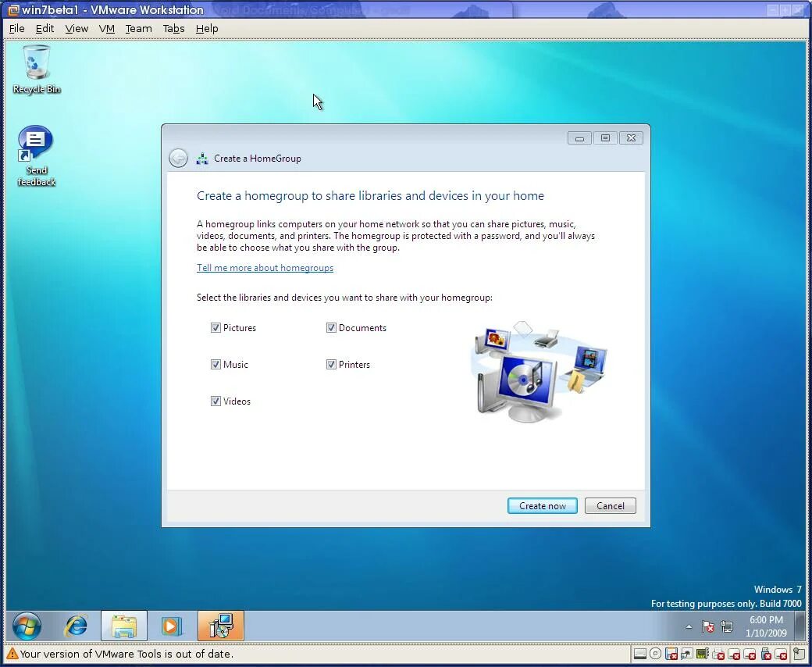Screen dimensions: 812x667
Task: Click the taskbar clock showing 6:00 PM
Action: click(x=766, y=626)
